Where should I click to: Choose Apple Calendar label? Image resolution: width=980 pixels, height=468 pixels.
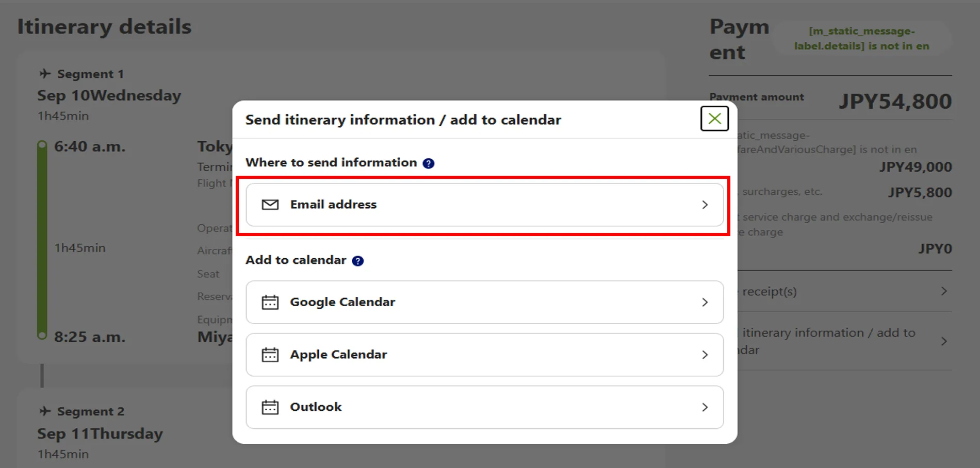pyautogui.click(x=338, y=355)
